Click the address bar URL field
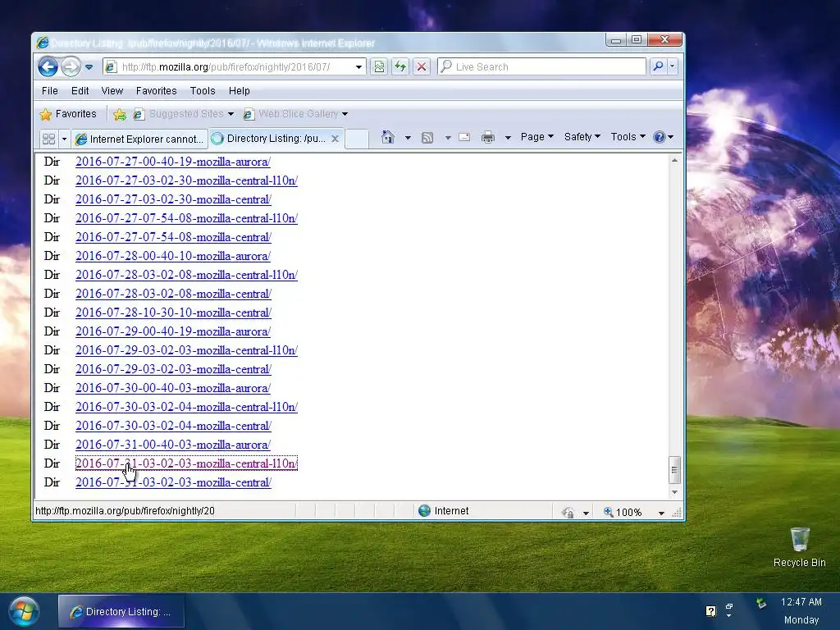This screenshot has width=840, height=630. 235,67
